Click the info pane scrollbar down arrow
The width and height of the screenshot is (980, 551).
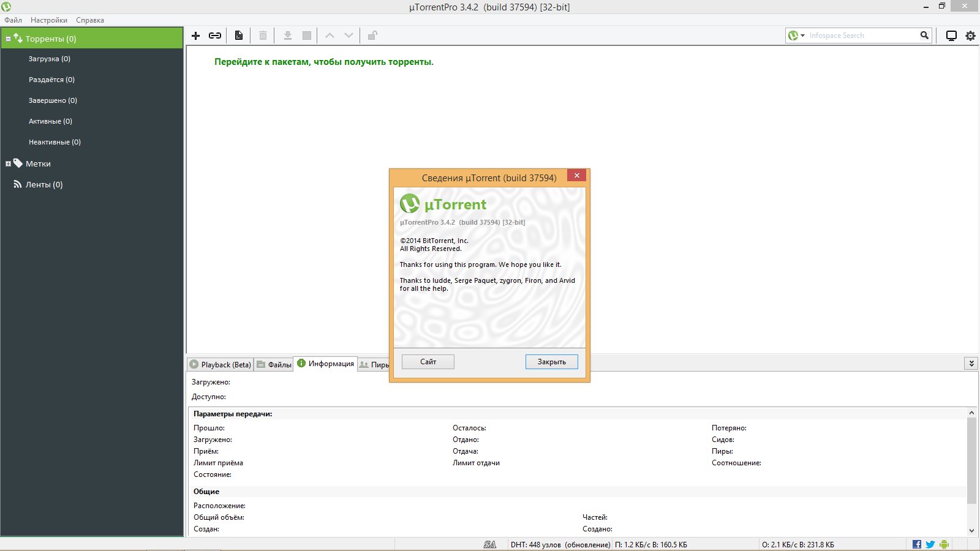971,531
